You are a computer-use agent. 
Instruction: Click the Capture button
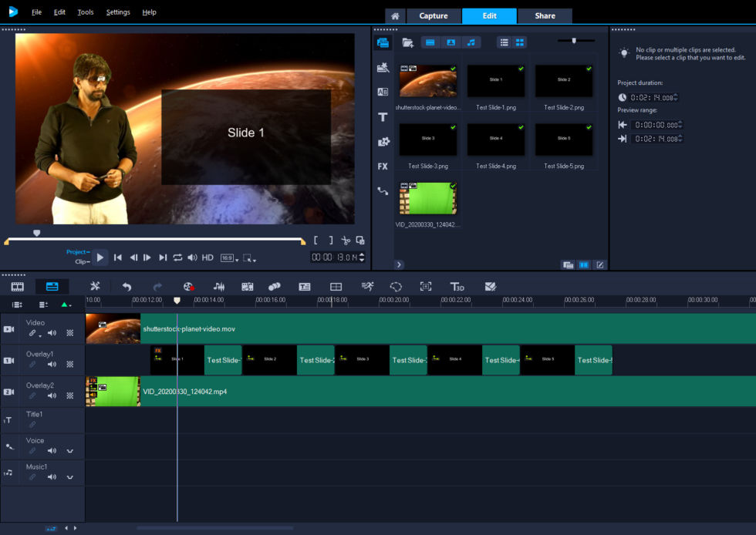point(433,15)
